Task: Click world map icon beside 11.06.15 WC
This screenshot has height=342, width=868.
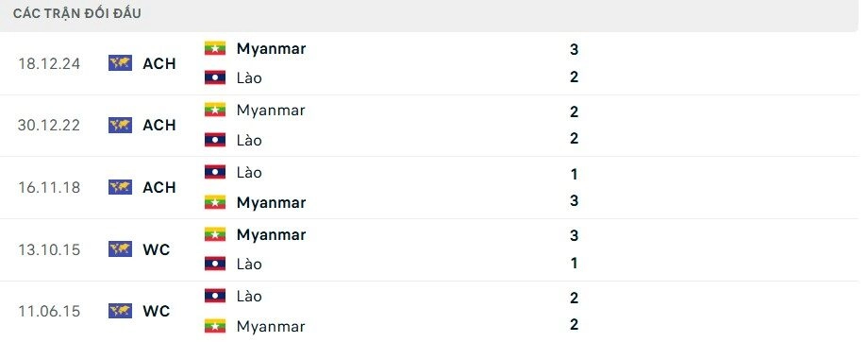Action: point(120,311)
